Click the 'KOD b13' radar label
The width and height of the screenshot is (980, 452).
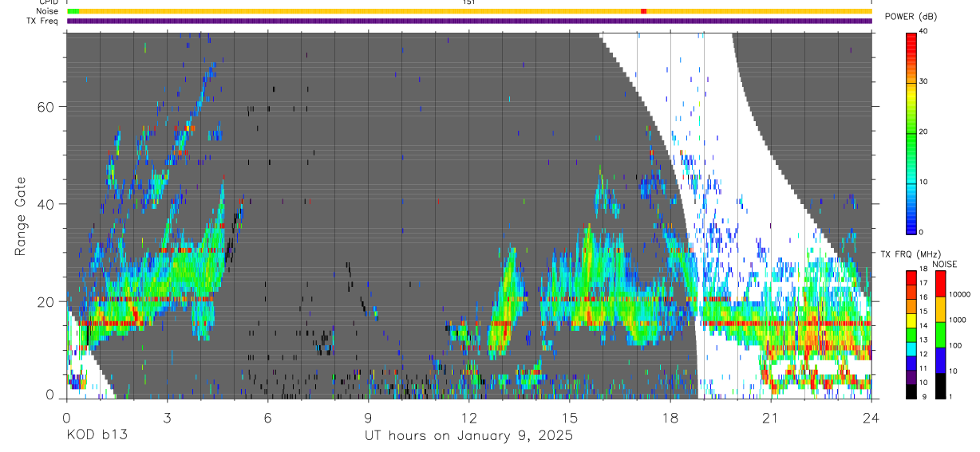pyautogui.click(x=97, y=436)
